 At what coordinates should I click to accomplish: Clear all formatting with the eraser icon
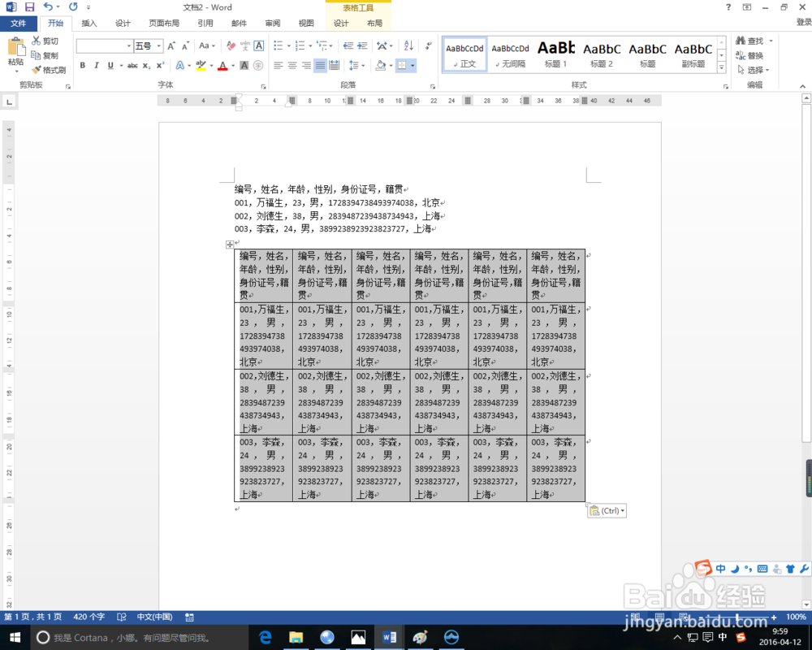pyautogui.click(x=231, y=45)
